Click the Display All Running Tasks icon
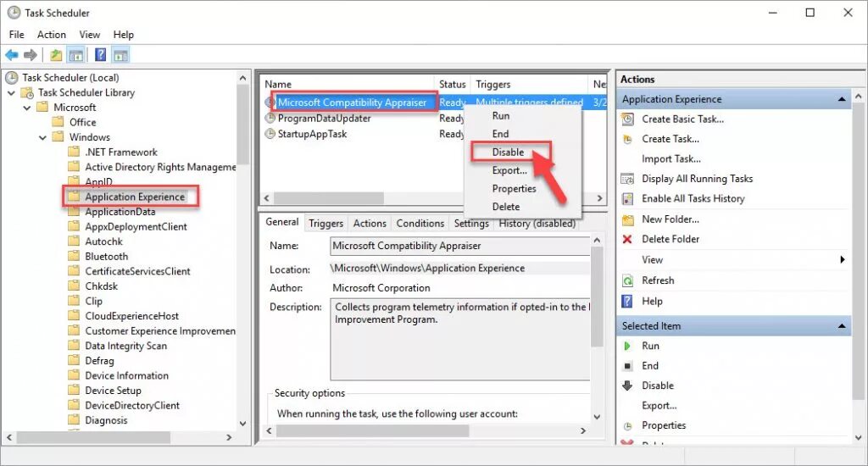Viewport: 868px width, 466px height. point(627,179)
